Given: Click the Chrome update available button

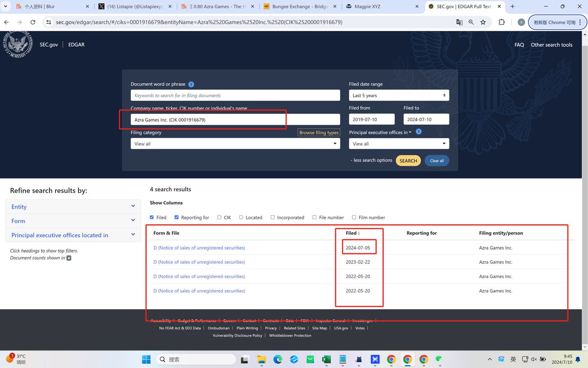Looking at the screenshot, I should pos(557,22).
